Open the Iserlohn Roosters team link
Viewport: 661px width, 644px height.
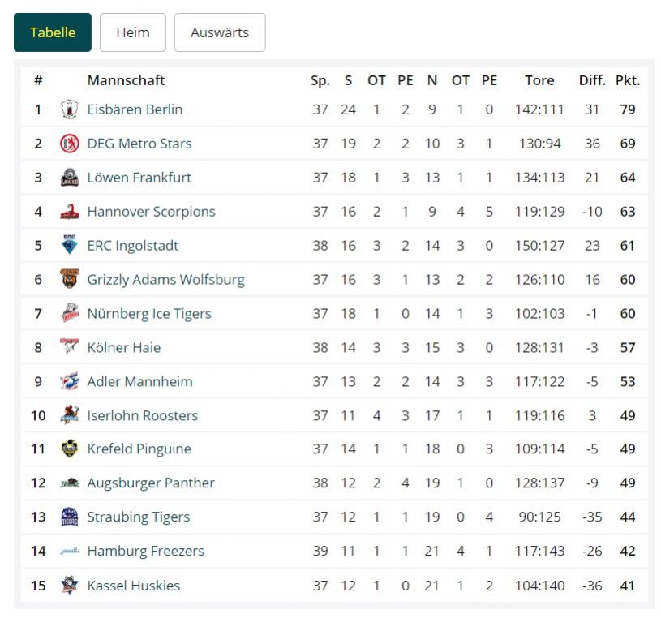click(143, 415)
